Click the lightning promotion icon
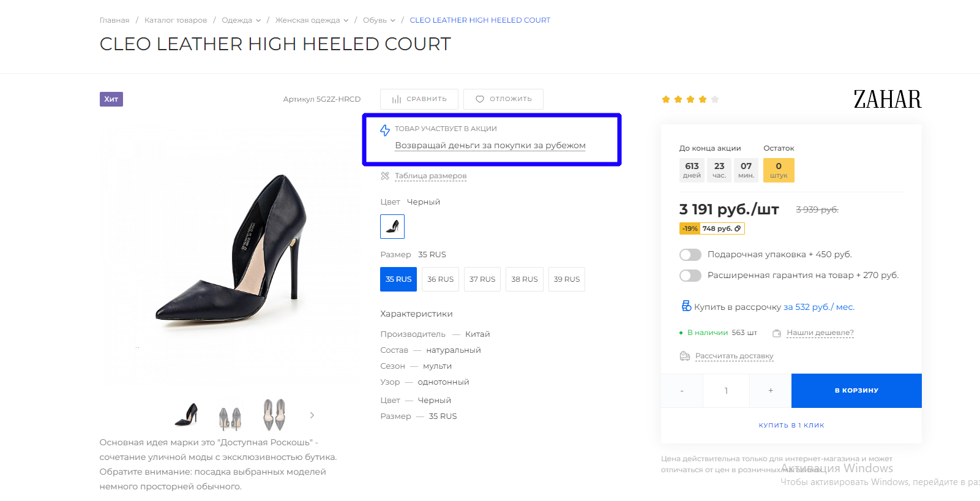Viewport: 980px width, 501px height. click(385, 130)
